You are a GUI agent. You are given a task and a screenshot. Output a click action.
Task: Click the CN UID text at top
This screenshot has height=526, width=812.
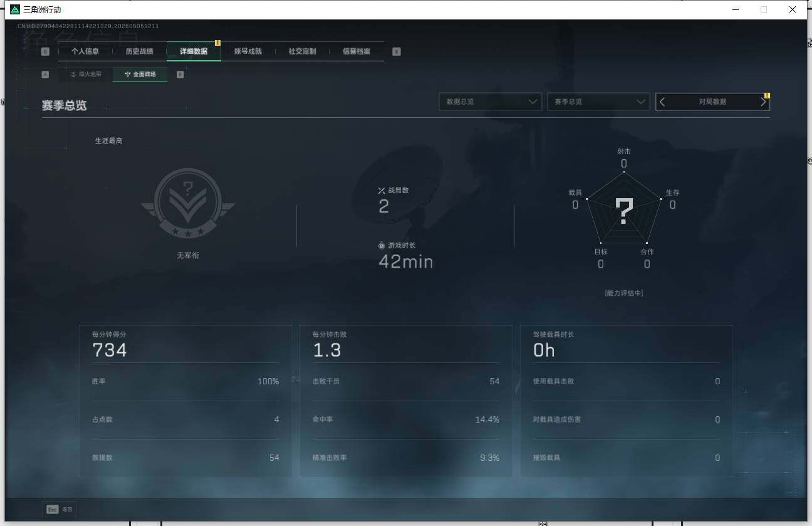click(88, 26)
